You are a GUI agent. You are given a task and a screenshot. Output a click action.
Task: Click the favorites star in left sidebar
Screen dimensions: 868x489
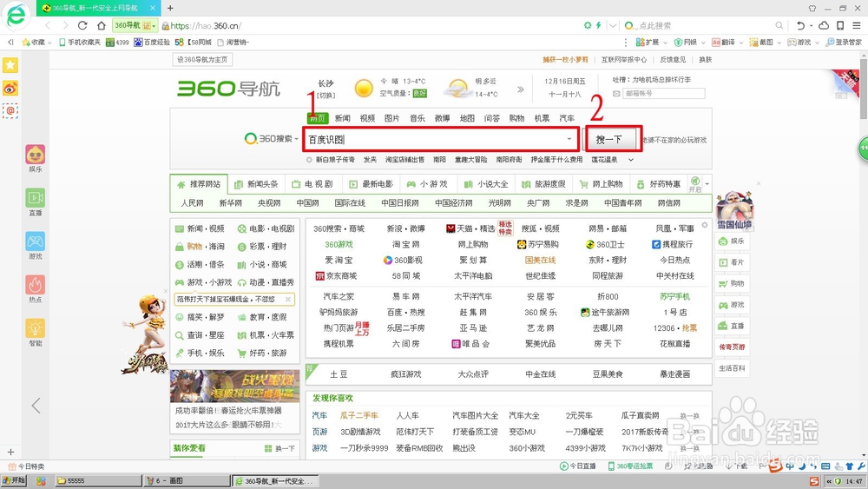[x=10, y=65]
